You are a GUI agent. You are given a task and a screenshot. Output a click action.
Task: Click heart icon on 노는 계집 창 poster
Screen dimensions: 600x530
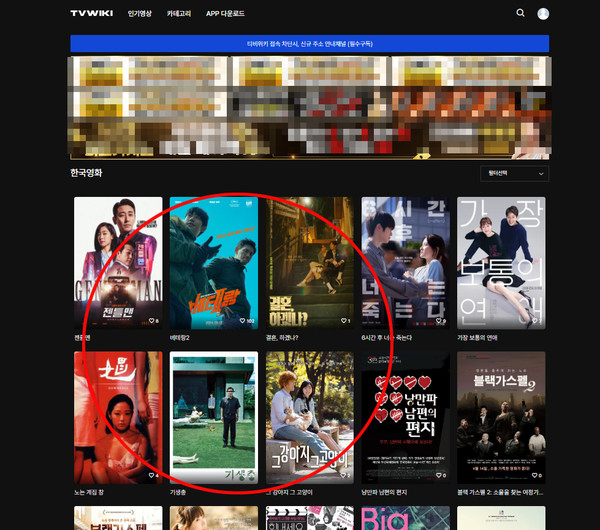pos(152,475)
